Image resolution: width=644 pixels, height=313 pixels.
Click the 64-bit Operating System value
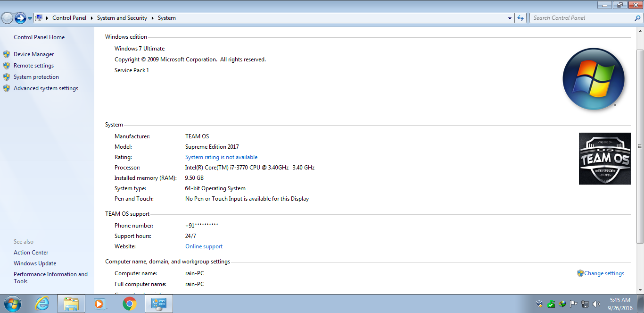coord(215,188)
